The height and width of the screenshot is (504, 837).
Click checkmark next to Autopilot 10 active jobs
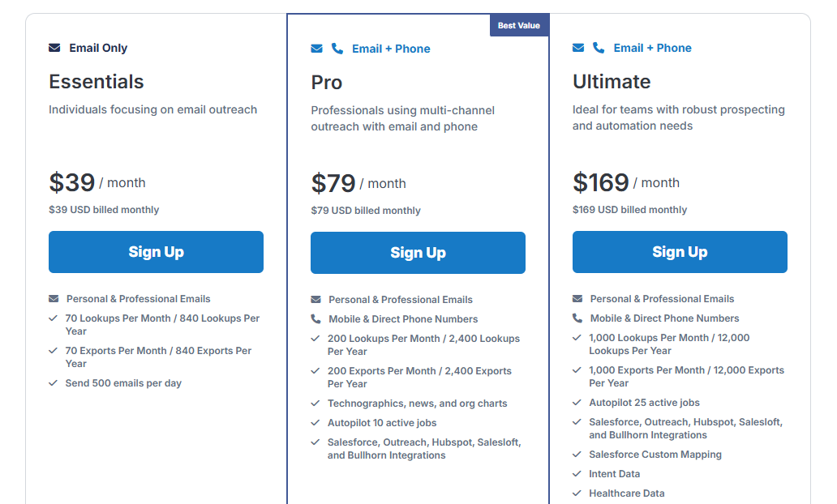click(315, 423)
